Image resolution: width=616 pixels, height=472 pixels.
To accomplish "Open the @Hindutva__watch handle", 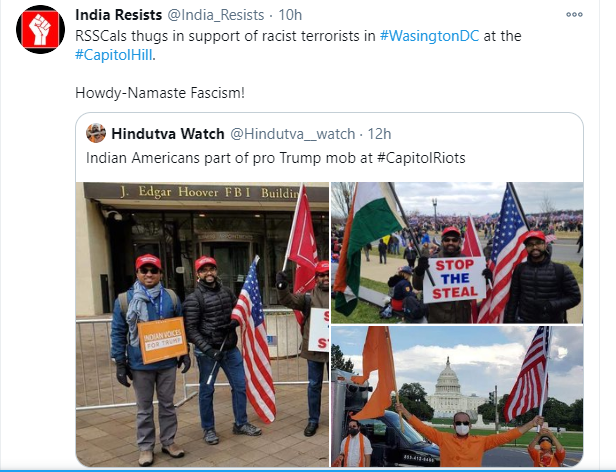I will 292,134.
